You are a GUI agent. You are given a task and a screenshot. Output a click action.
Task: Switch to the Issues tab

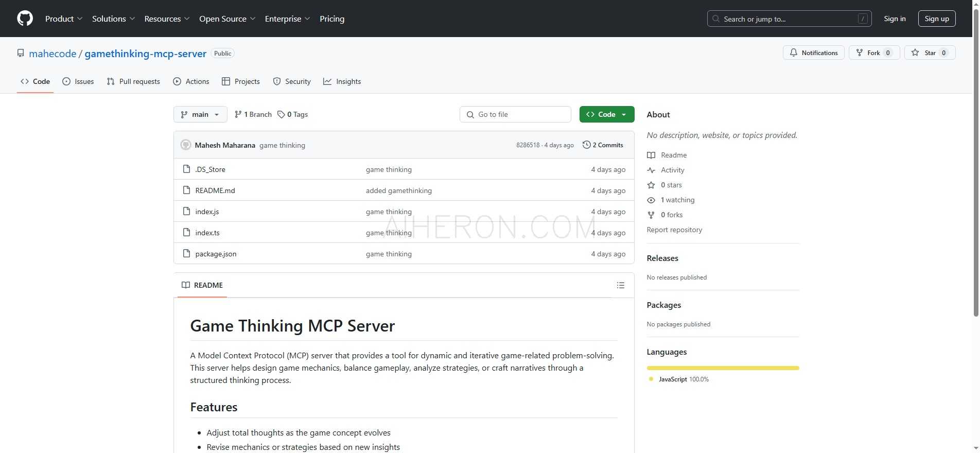point(78,81)
